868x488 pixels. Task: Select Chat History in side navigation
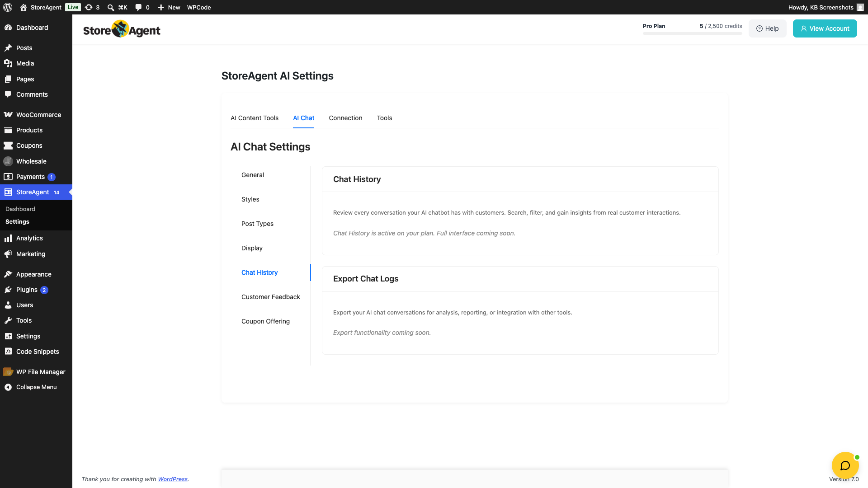click(259, 272)
